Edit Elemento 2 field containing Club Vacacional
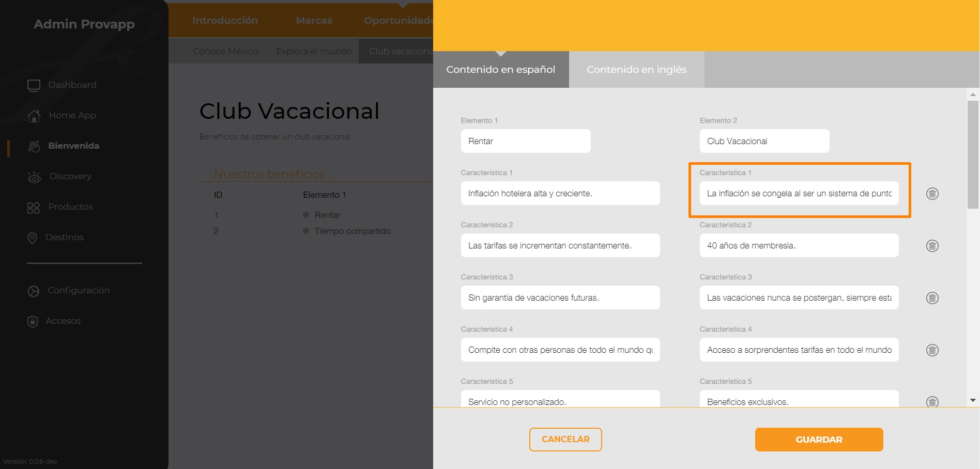Image resolution: width=980 pixels, height=469 pixels. (x=764, y=141)
